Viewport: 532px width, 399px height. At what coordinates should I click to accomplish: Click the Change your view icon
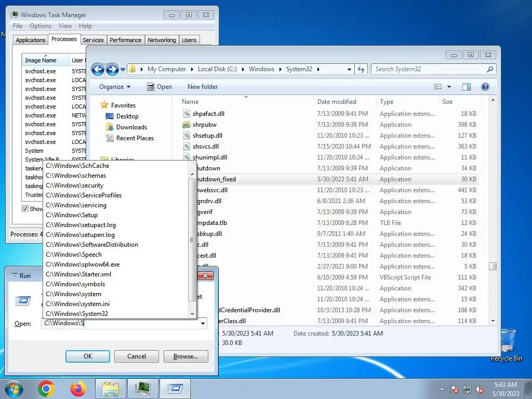438,87
